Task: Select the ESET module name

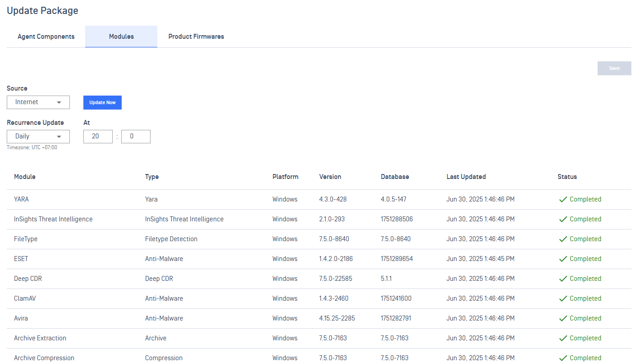Action: coord(21,259)
